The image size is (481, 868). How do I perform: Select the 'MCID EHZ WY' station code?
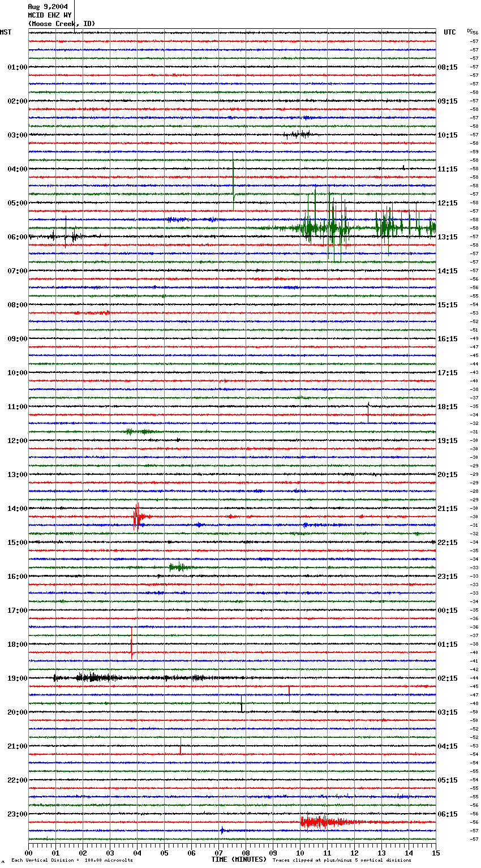50,15
